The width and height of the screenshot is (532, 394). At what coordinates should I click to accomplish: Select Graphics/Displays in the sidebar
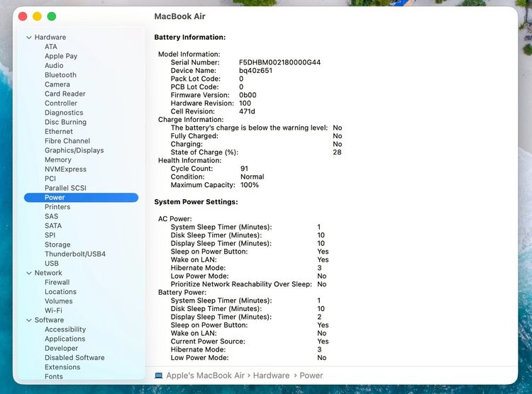pyautogui.click(x=74, y=150)
